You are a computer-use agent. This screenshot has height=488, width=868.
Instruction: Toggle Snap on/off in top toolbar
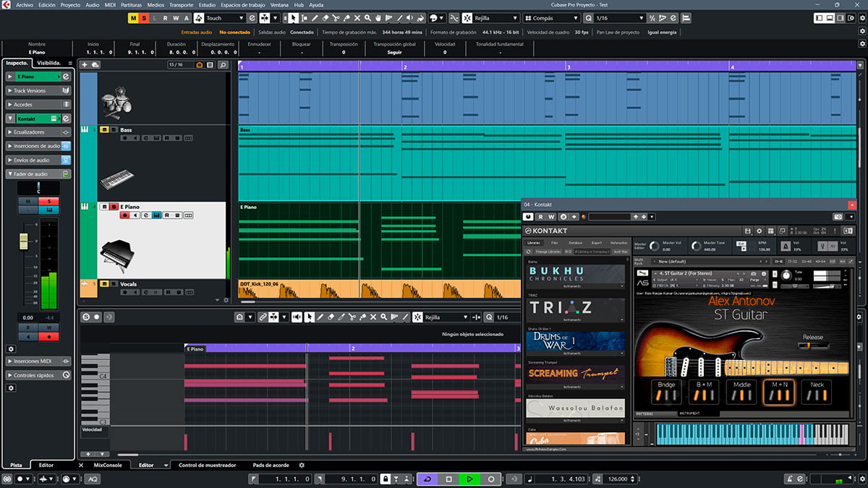tap(468, 18)
